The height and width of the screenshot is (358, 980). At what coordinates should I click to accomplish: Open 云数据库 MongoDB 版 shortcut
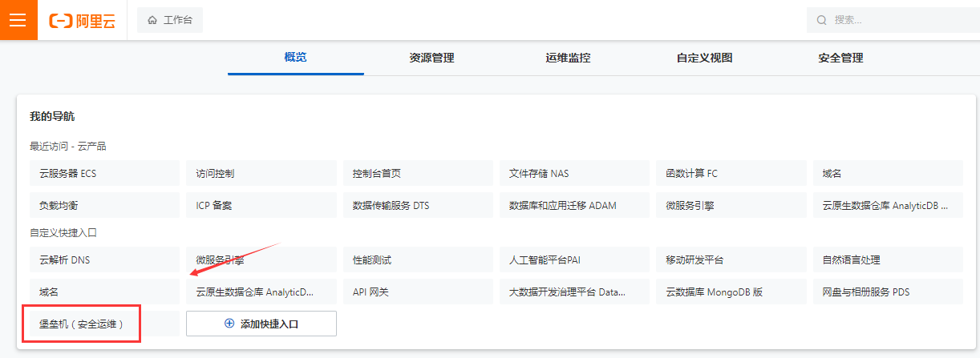point(731,292)
